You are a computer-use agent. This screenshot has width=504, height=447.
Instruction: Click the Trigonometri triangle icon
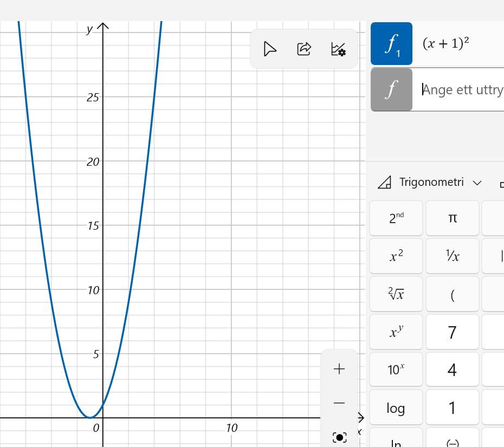coord(385,183)
